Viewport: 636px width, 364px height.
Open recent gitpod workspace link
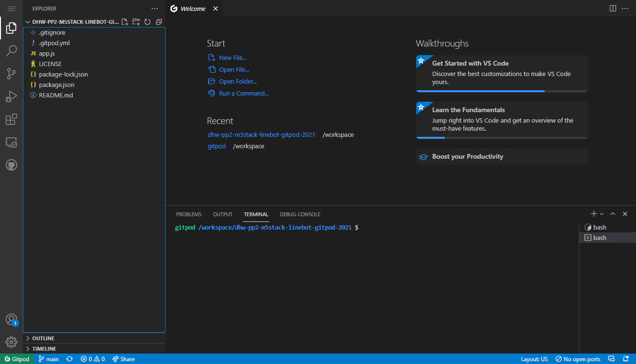coord(217,146)
